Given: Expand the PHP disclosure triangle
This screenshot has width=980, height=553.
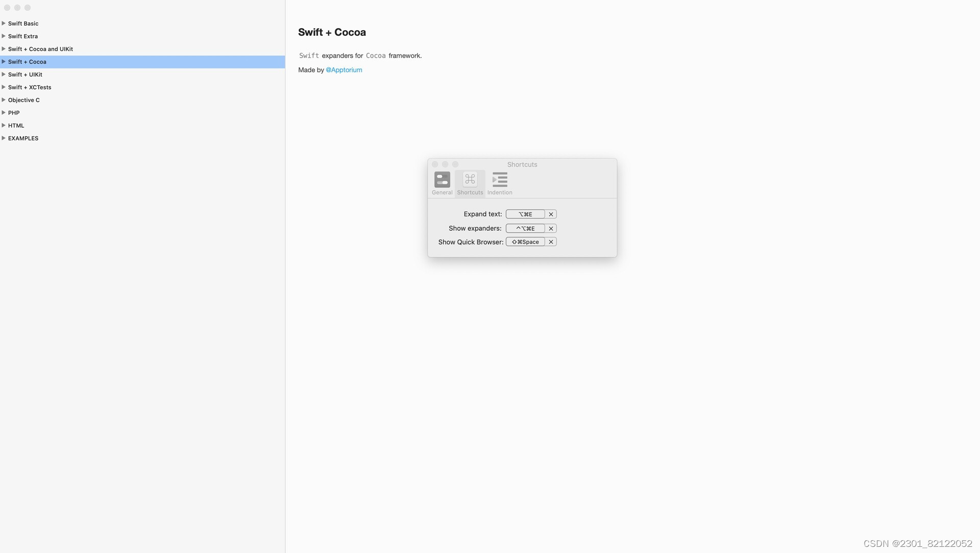Looking at the screenshot, I should [x=4, y=113].
